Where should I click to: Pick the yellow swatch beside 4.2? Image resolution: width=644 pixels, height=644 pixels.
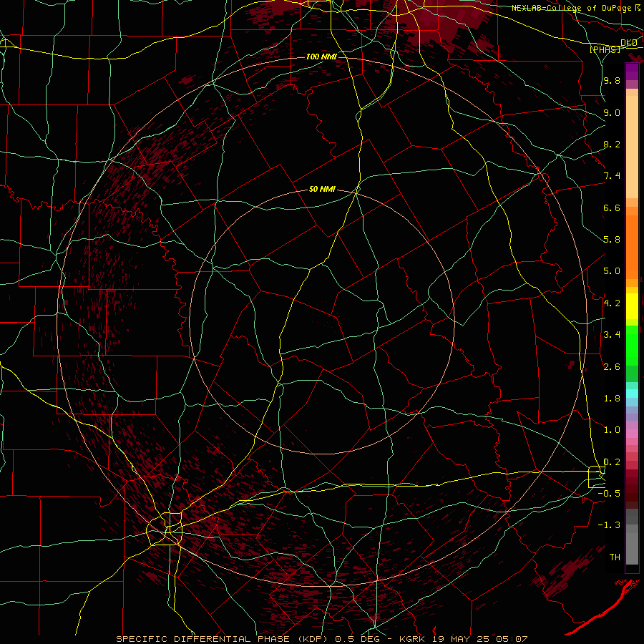[x=632, y=306]
